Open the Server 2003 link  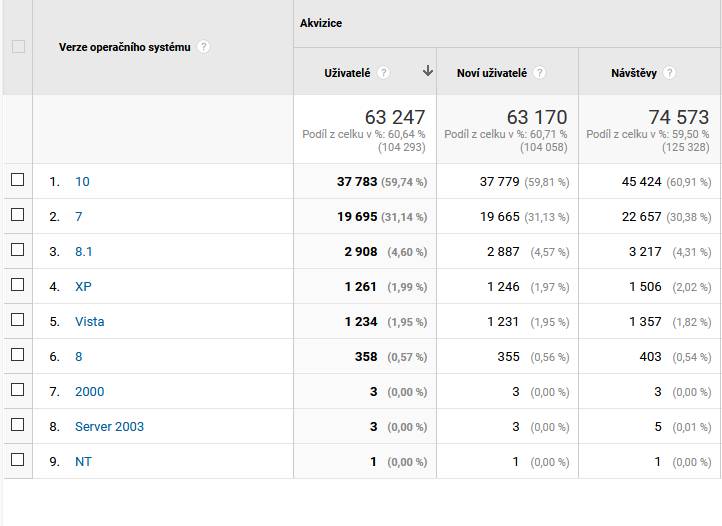[x=109, y=427]
